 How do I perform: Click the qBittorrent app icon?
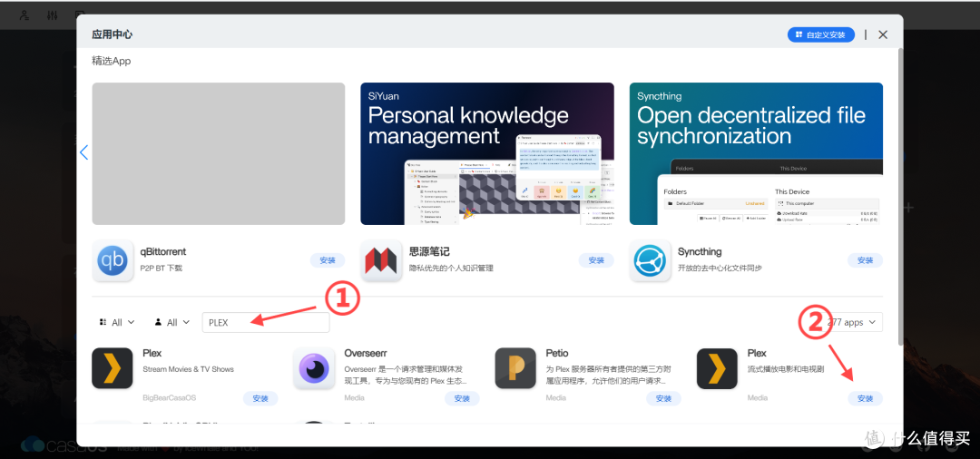113,260
